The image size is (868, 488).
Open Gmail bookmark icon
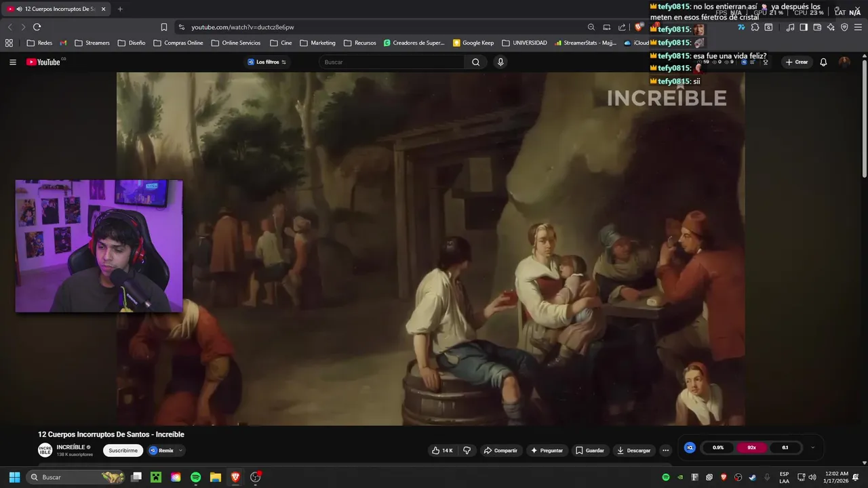click(x=63, y=43)
